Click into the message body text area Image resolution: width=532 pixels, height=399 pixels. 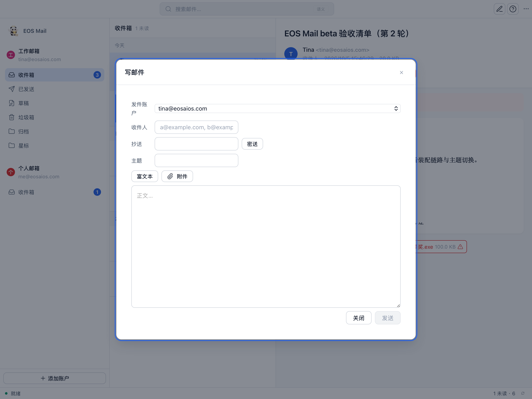[266, 246]
